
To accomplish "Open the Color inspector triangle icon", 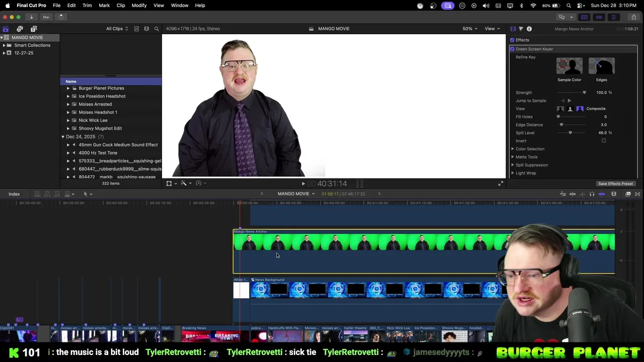I will pyautogui.click(x=521, y=29).
